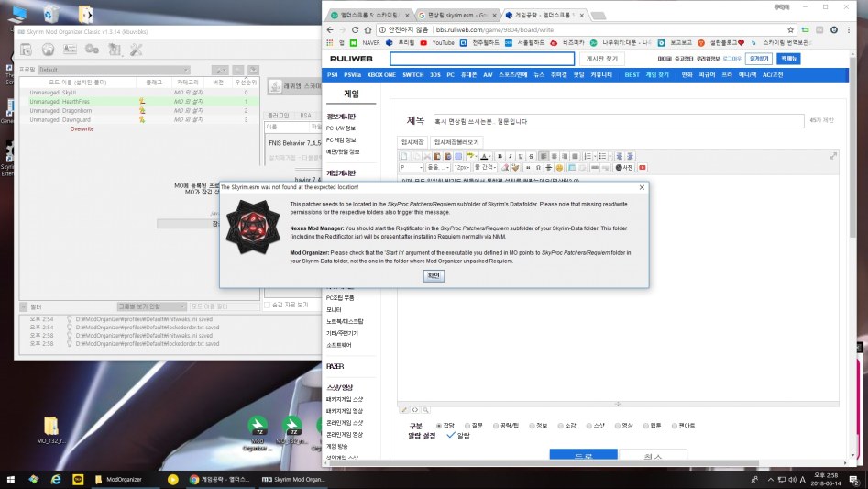Open the paragraph format P dropdown
Viewport: 868px width, 489px height.
coord(412,168)
